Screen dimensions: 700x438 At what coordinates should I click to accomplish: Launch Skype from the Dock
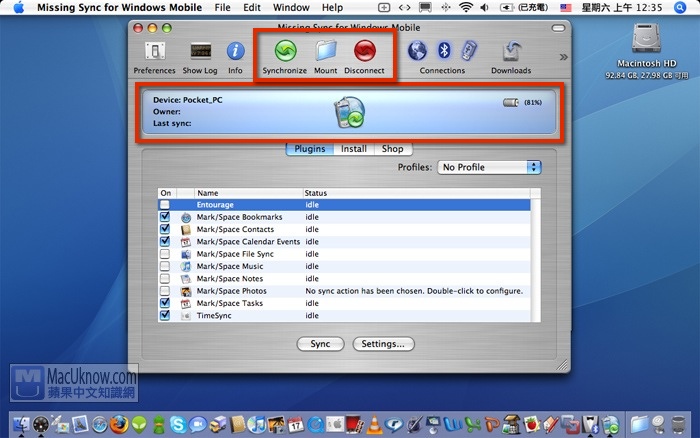pos(178,425)
